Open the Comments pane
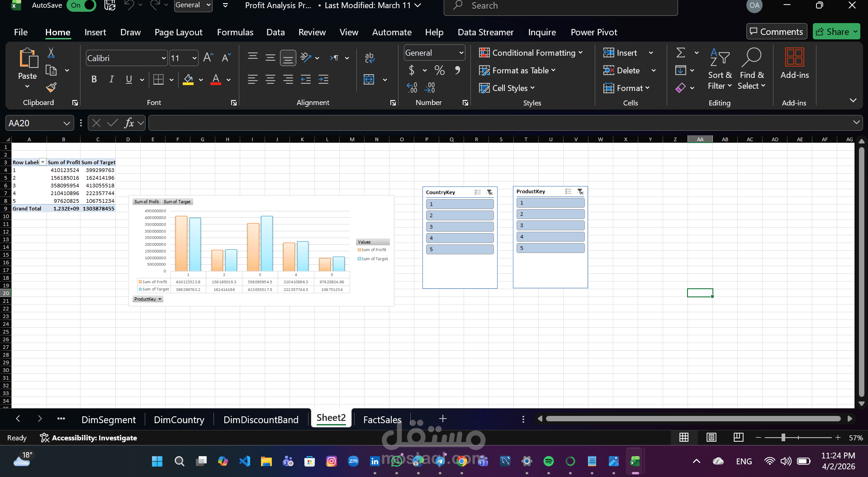Image resolution: width=868 pixels, height=477 pixels. point(776,31)
